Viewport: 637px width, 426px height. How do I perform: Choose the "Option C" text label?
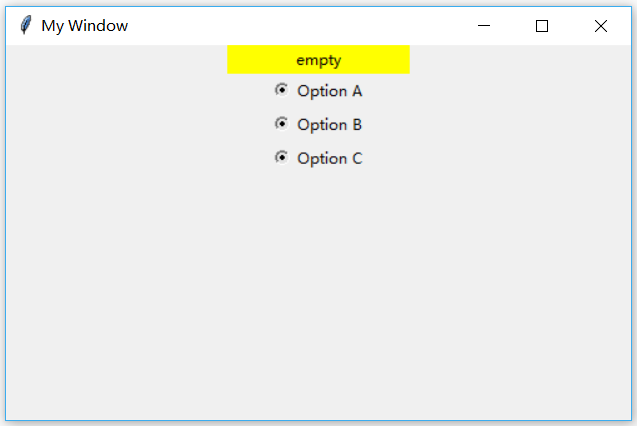329,158
